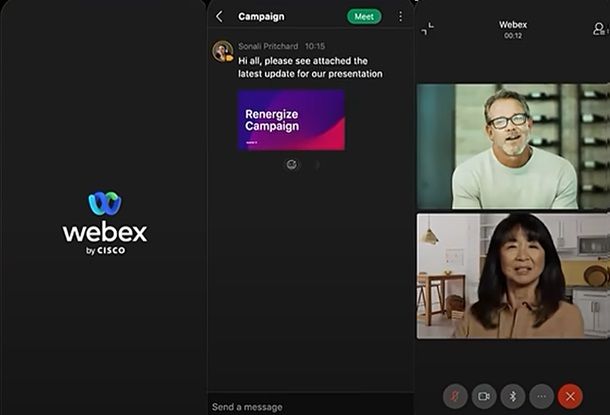610x415 pixels.
Task: Select the woman's video tile
Action: click(x=513, y=275)
